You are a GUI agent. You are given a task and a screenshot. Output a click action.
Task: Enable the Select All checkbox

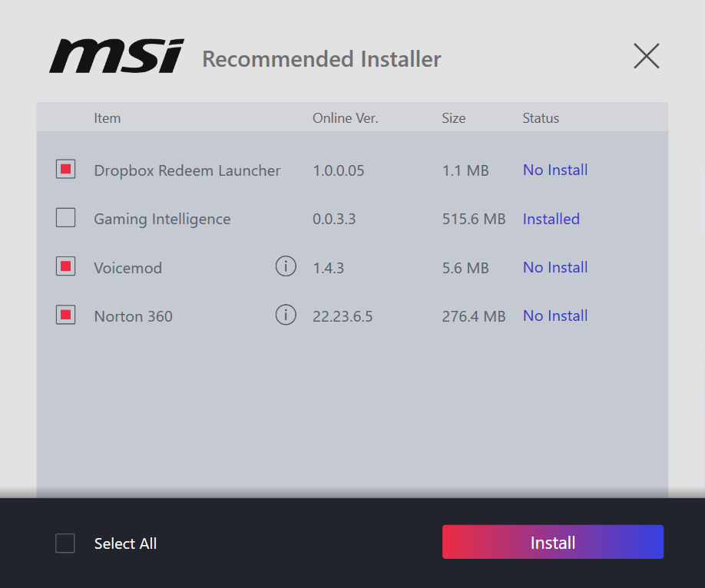tap(66, 543)
